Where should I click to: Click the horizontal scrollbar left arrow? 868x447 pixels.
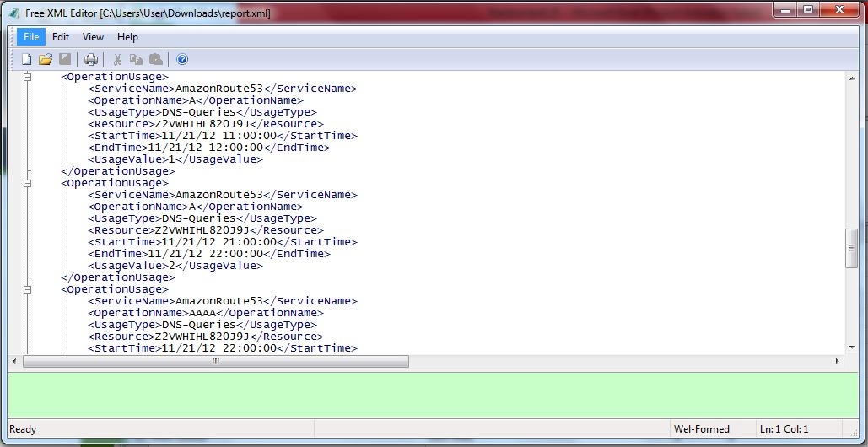13,361
